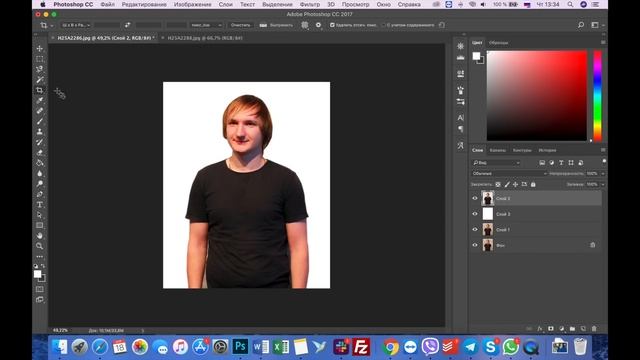The image size is (640, 360).
Task: Select the Type tool
Action: pyautogui.click(x=40, y=204)
